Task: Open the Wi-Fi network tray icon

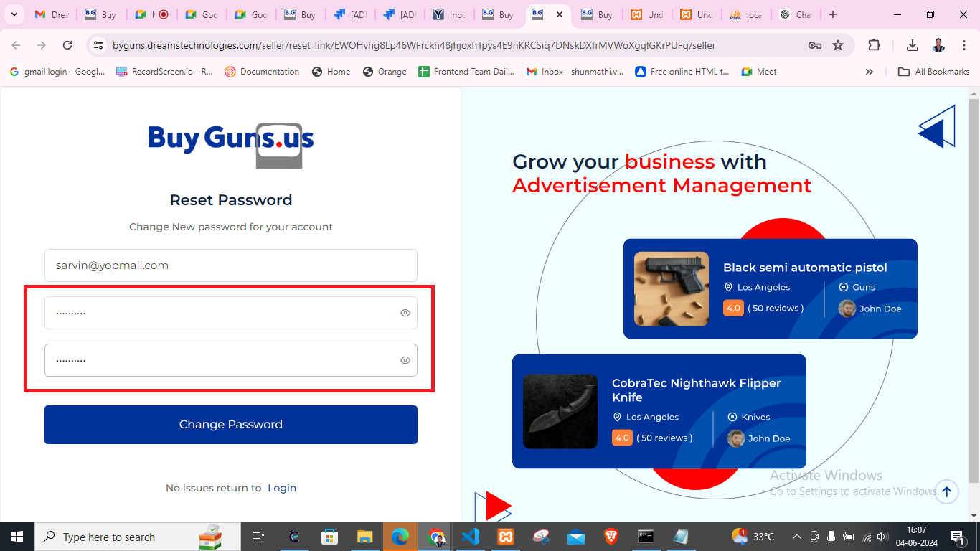Action: point(866,537)
